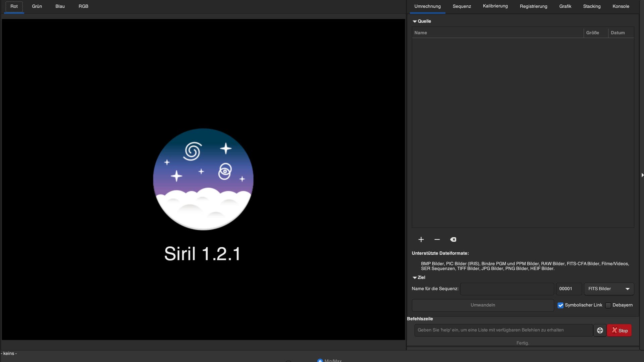This screenshot has height=362, width=644.
Task: Expand the Ziel section
Action: 415,277
